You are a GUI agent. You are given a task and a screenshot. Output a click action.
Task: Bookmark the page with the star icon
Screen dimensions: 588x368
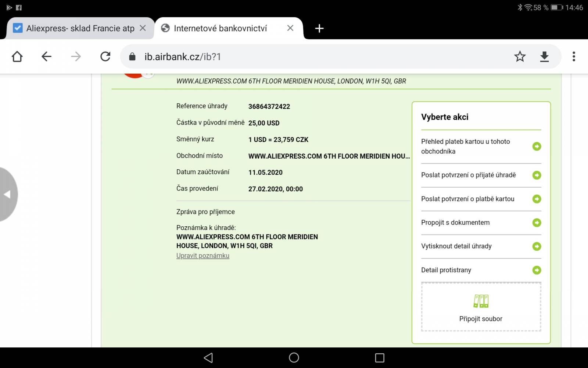pos(520,57)
